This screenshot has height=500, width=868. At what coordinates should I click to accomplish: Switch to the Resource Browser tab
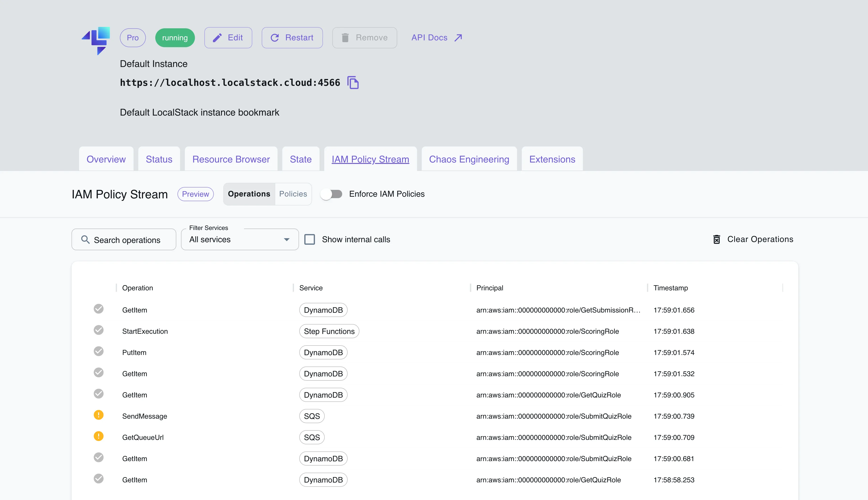(x=231, y=159)
